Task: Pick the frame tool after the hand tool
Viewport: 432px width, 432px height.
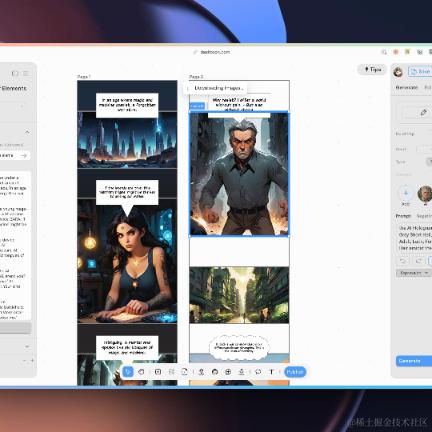Action: click(158, 372)
